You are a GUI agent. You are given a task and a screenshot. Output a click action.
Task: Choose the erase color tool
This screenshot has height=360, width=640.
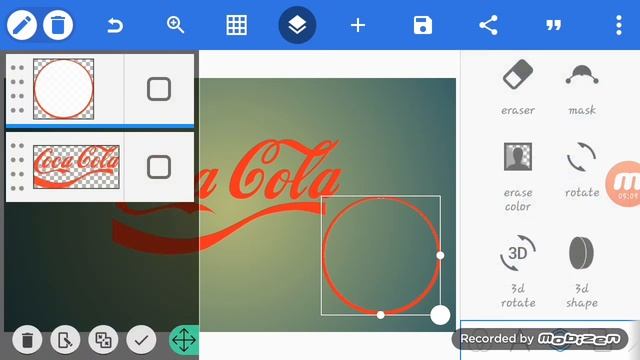point(518,177)
